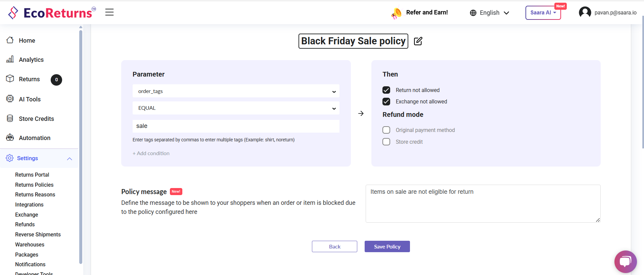Uncheck Return not allowed checkbox
Image resolution: width=644 pixels, height=275 pixels.
tap(386, 90)
